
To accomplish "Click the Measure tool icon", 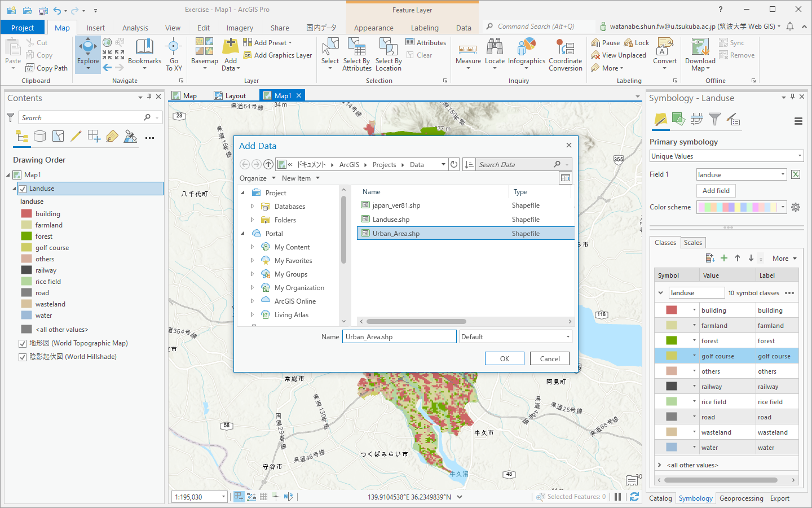I will click(x=468, y=49).
